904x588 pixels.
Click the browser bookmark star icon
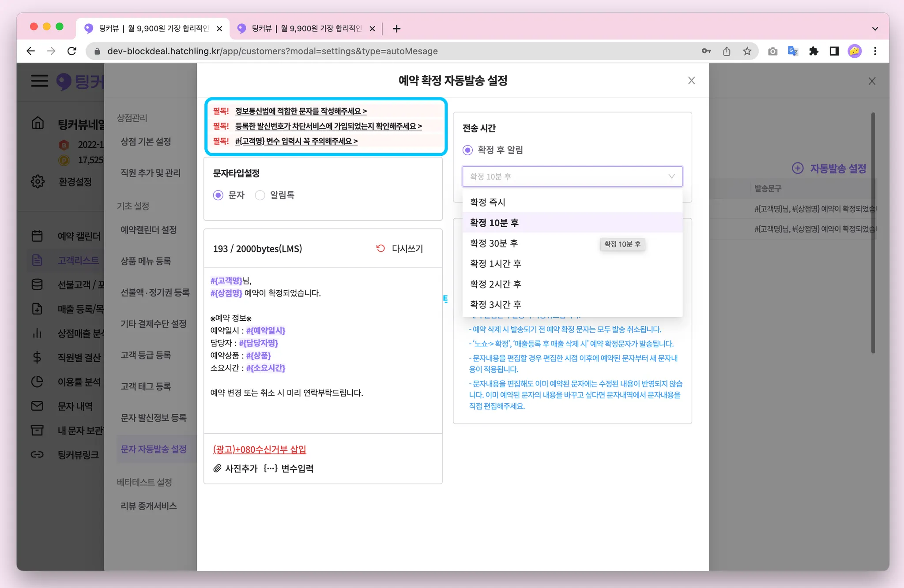pos(747,51)
